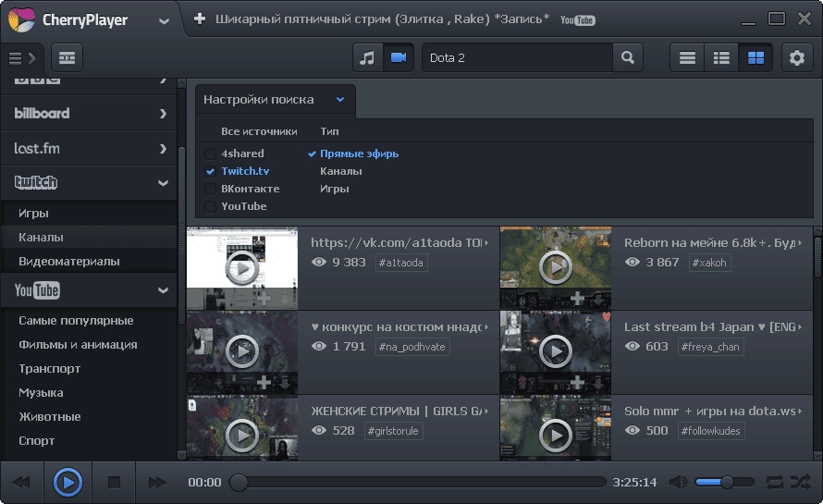This screenshot has width=823, height=504.
Task: Play the Reborn на мейне stream thumbnail
Action: tap(556, 268)
